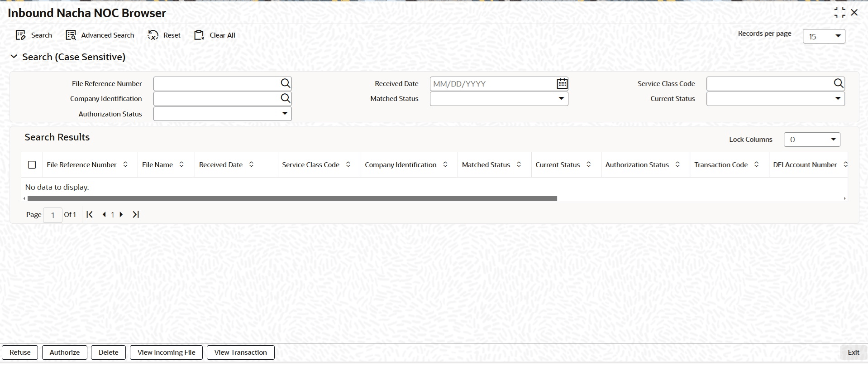Click the Authorize button

tap(64, 353)
